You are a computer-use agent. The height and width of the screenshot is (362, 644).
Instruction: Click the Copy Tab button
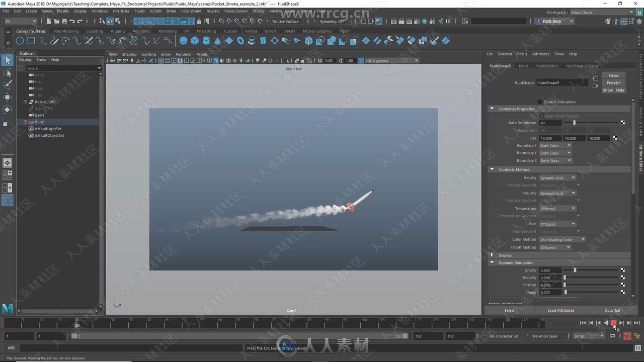point(612,310)
